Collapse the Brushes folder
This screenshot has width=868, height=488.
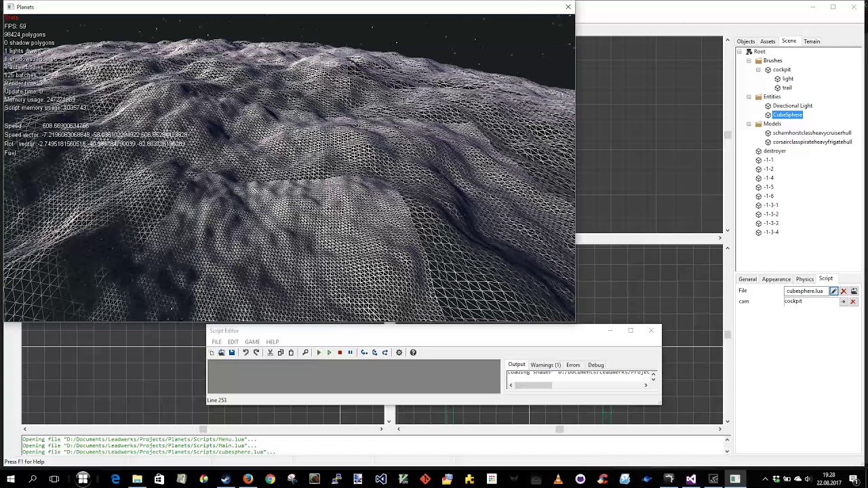pos(749,60)
